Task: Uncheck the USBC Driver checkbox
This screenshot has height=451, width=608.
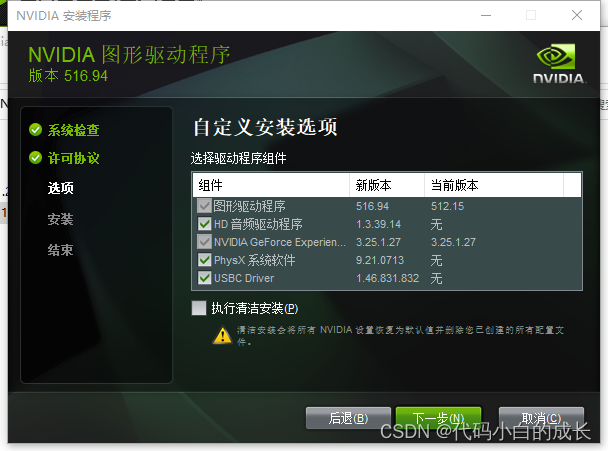Action: pyautogui.click(x=204, y=278)
